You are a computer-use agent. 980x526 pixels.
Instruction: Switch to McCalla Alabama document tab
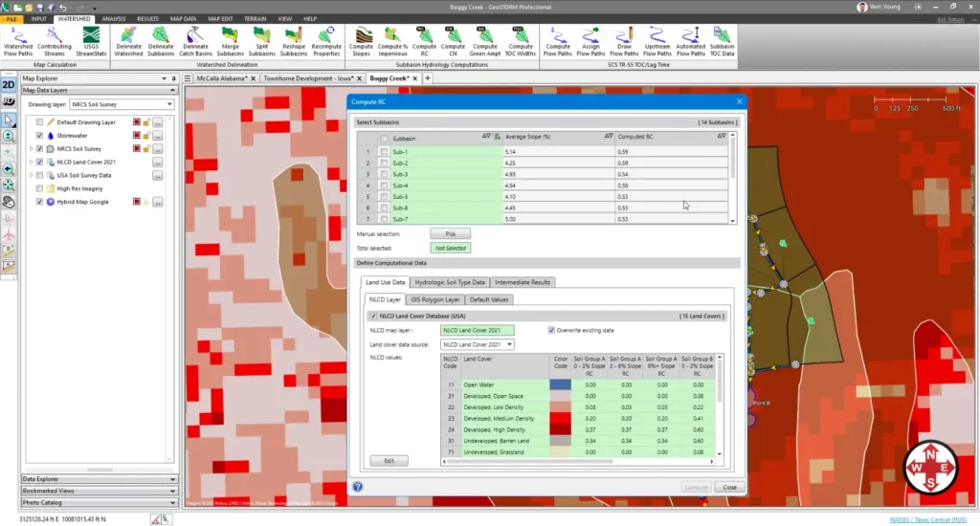[222, 78]
